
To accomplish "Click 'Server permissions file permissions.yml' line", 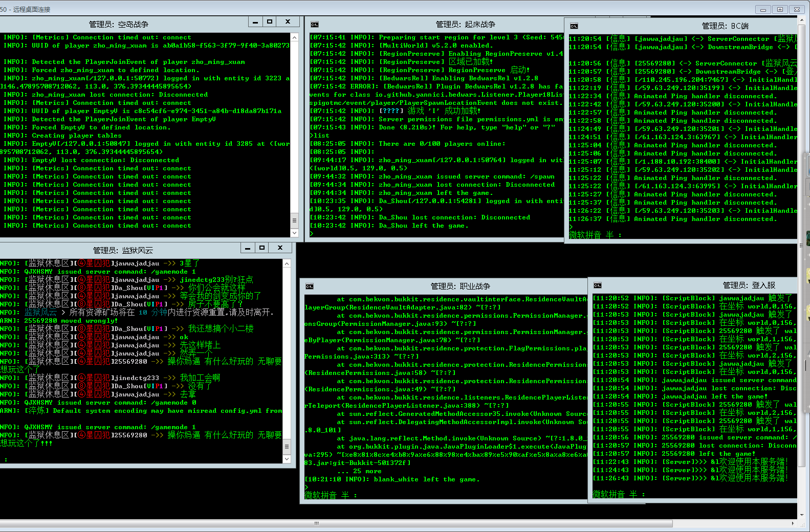I will click(436, 119).
